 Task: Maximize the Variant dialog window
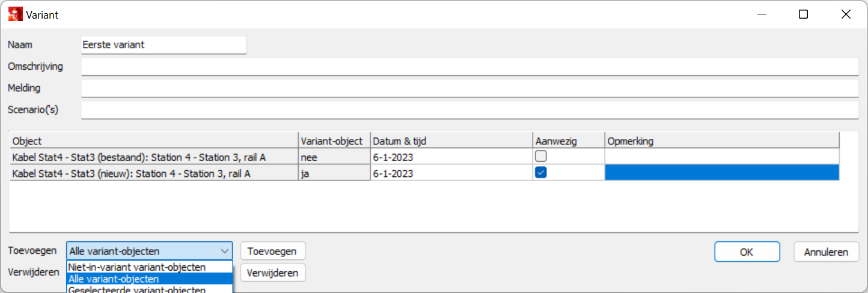tap(803, 15)
